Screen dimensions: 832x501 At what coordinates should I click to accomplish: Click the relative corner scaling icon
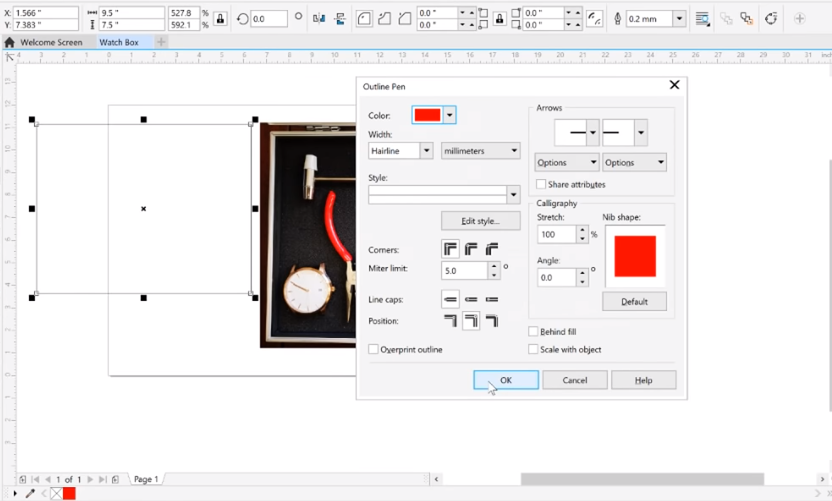pyautogui.click(x=595, y=19)
